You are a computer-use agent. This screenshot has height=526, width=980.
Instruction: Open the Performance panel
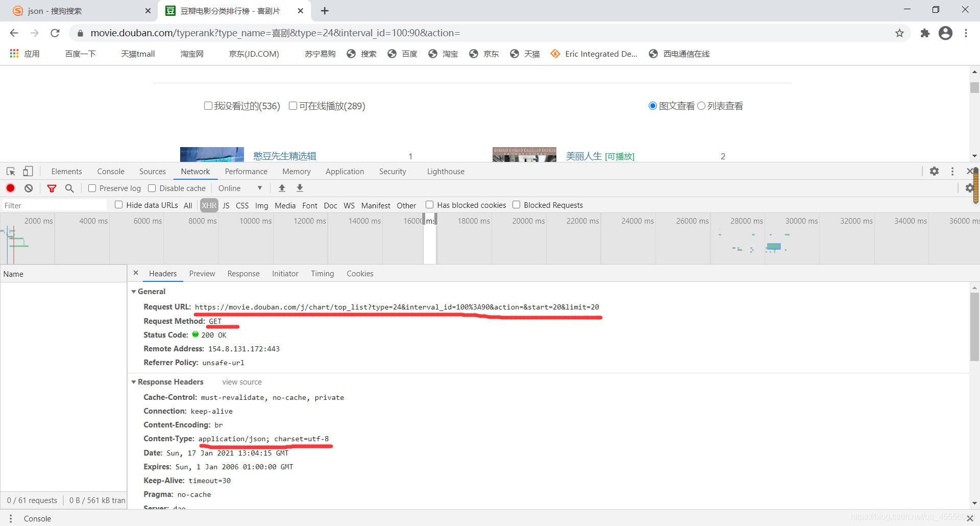pos(246,172)
